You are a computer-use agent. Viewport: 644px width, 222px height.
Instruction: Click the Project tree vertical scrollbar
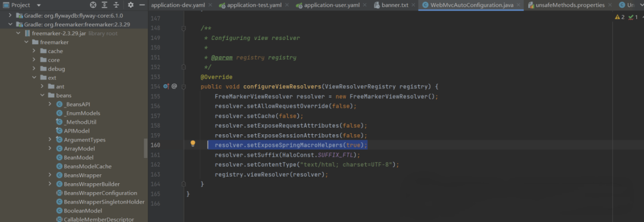(x=145, y=148)
